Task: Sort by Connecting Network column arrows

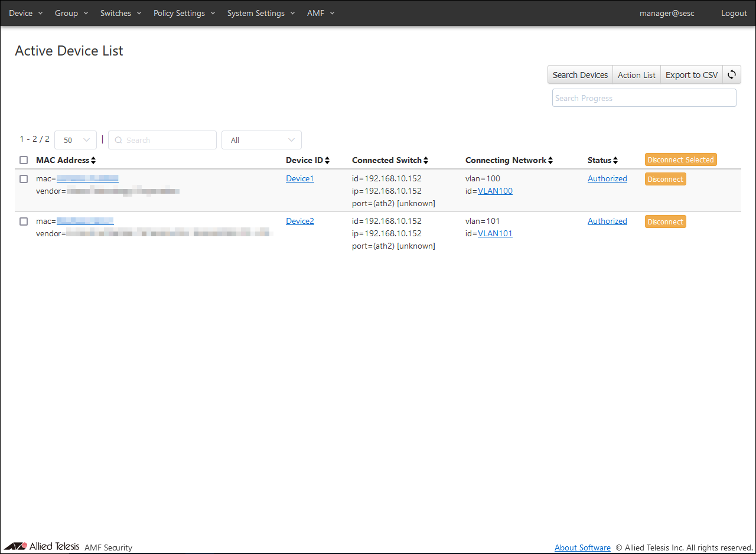Action: pos(550,161)
